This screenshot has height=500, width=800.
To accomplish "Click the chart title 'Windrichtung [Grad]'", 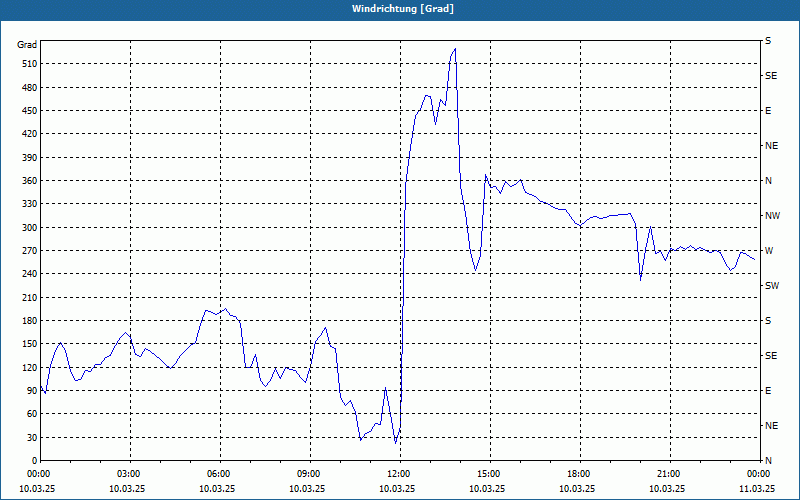I will click(x=403, y=9).
